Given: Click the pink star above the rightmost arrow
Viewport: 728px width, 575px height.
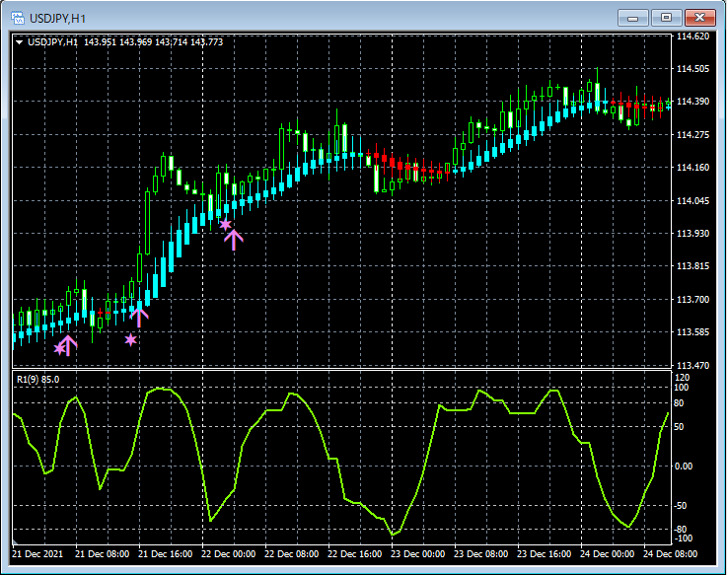Looking at the screenshot, I should 226,225.
